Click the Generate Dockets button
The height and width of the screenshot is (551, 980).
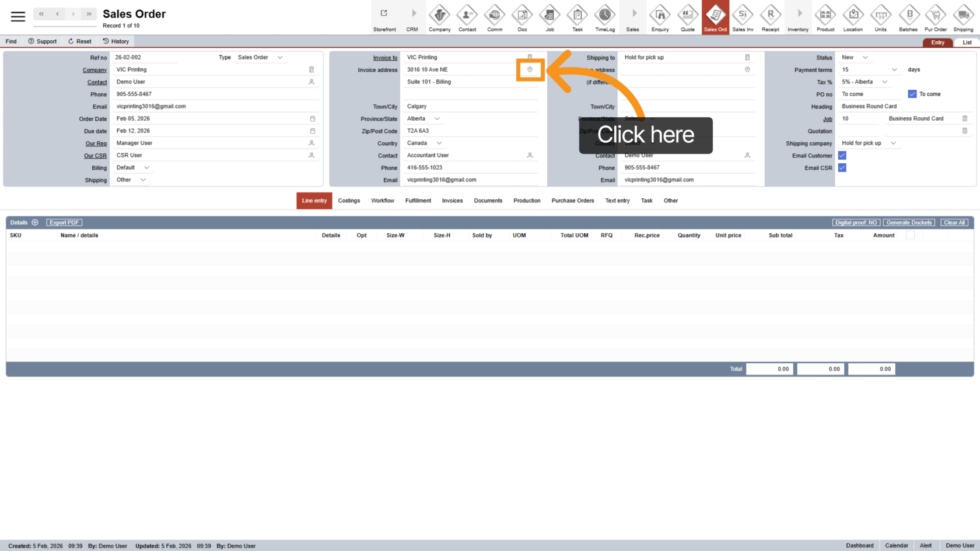pyautogui.click(x=909, y=223)
